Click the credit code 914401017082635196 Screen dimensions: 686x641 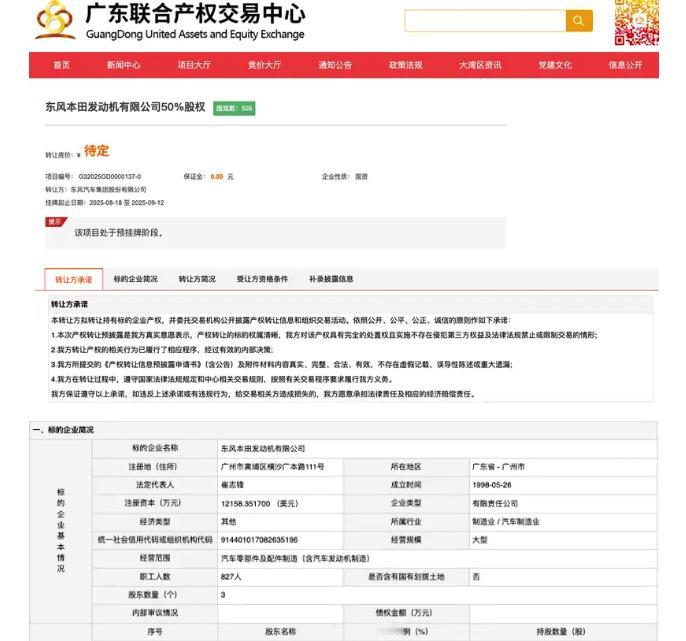(x=259, y=540)
